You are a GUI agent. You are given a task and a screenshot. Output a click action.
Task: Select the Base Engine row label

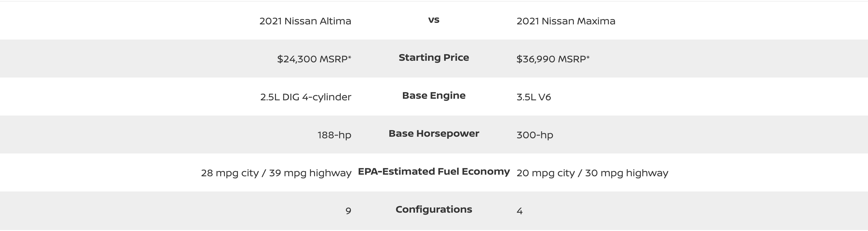pos(434,96)
